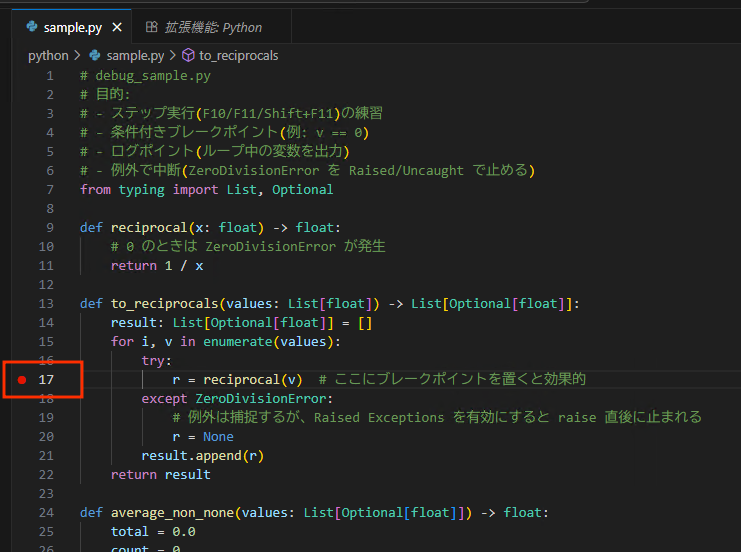Click 'enumerate' in the for loop
This screenshot has height=552, width=741.
(238, 342)
